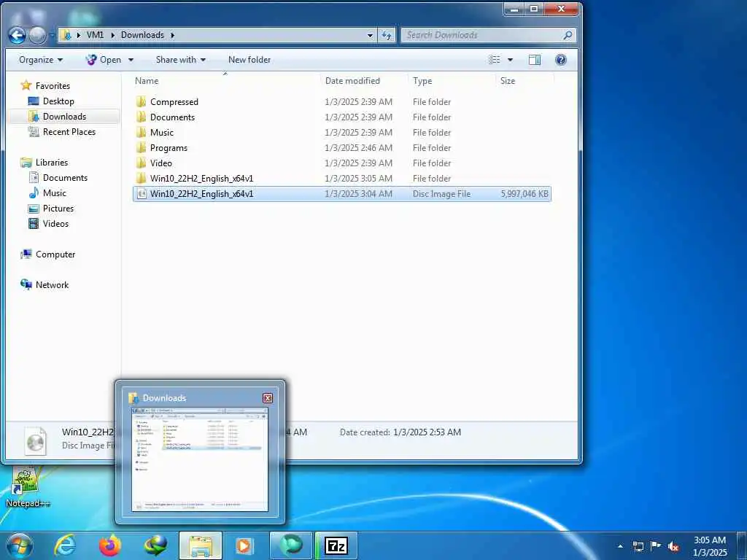Select Libraries in the navigation pane

point(52,163)
